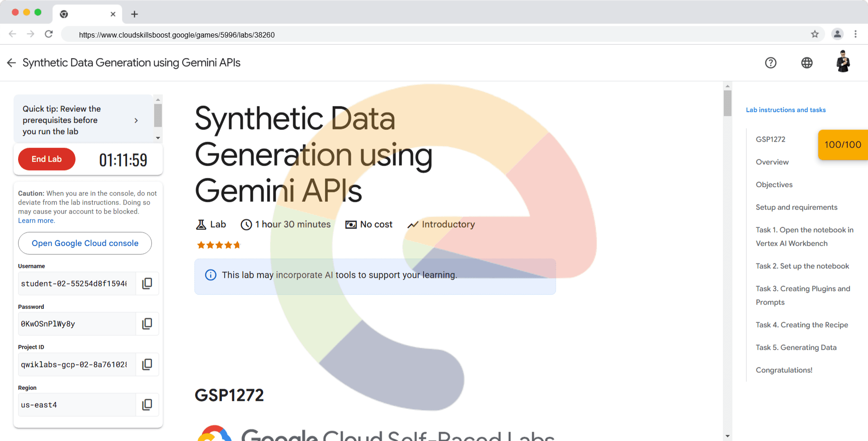Open the user avatar profile menu
The image size is (868, 441).
[x=843, y=62]
